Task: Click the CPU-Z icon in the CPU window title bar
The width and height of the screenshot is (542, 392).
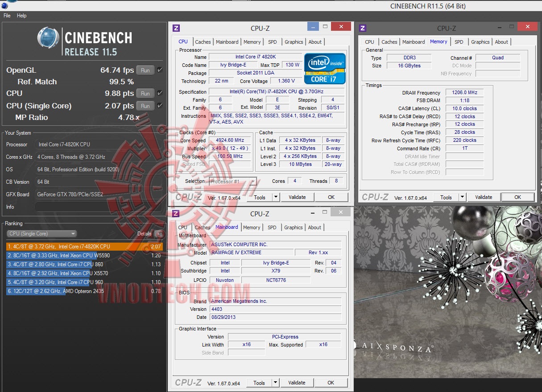Action: coord(176,28)
